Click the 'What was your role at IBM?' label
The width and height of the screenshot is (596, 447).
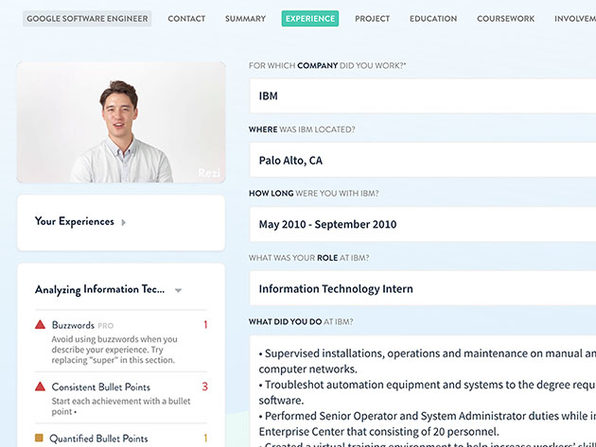(x=309, y=258)
